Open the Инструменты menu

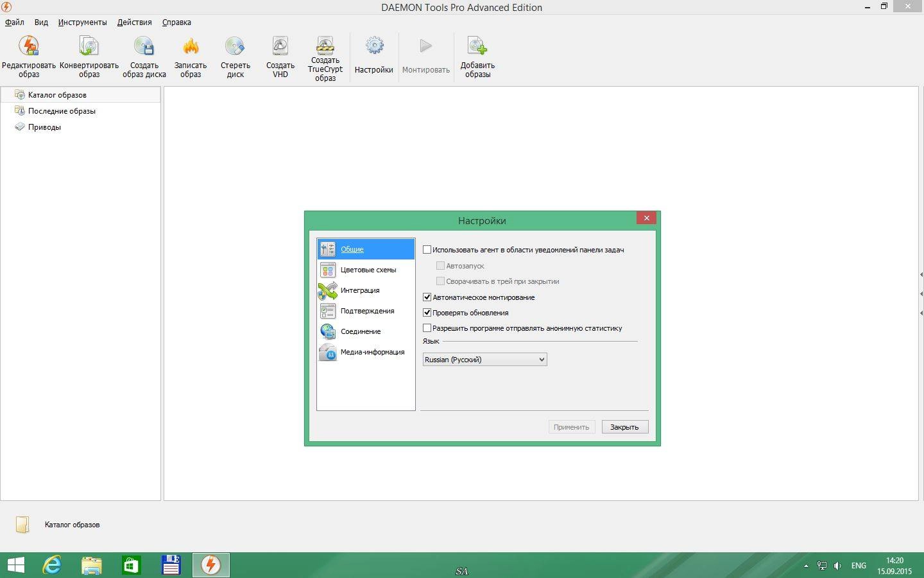[82, 22]
